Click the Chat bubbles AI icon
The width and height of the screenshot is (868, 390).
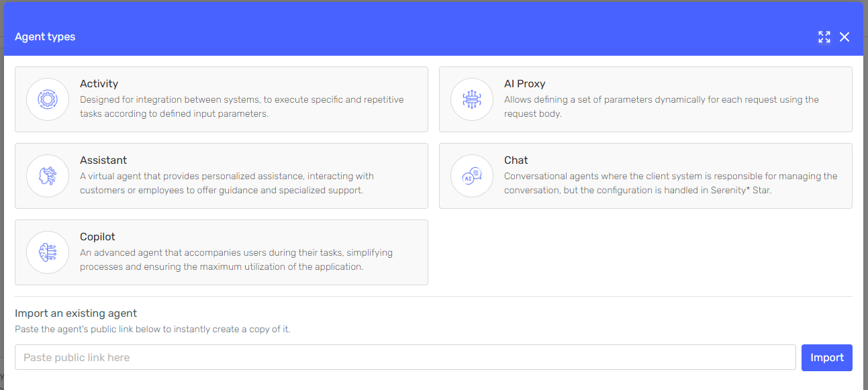click(472, 176)
